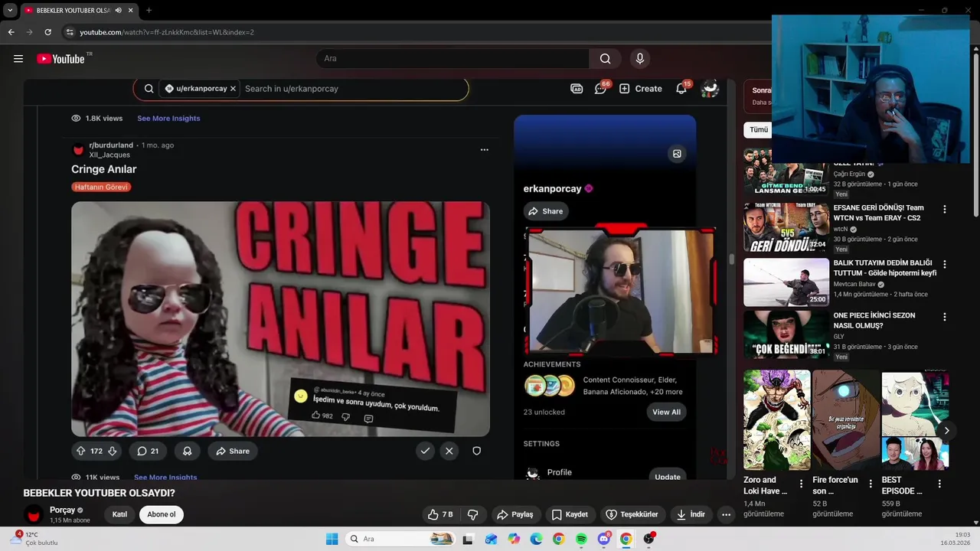Open Porçay channel avatar
This screenshot has height=551, width=980.
click(34, 514)
